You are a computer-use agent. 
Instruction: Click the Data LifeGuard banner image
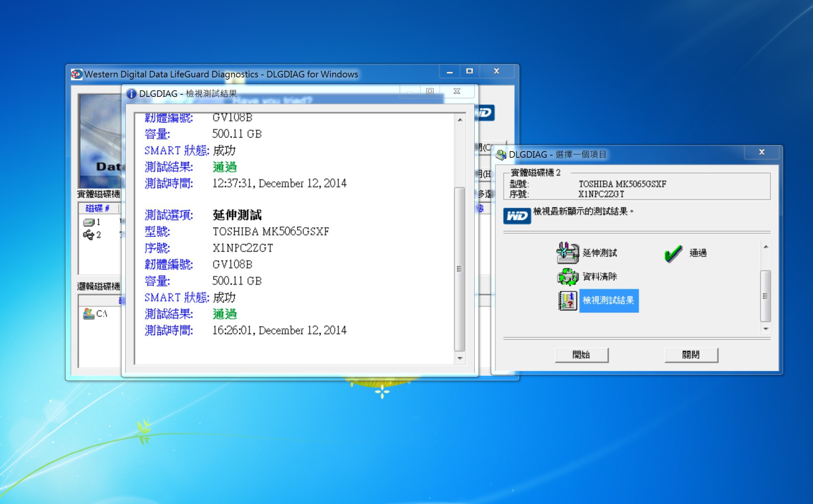point(100,140)
